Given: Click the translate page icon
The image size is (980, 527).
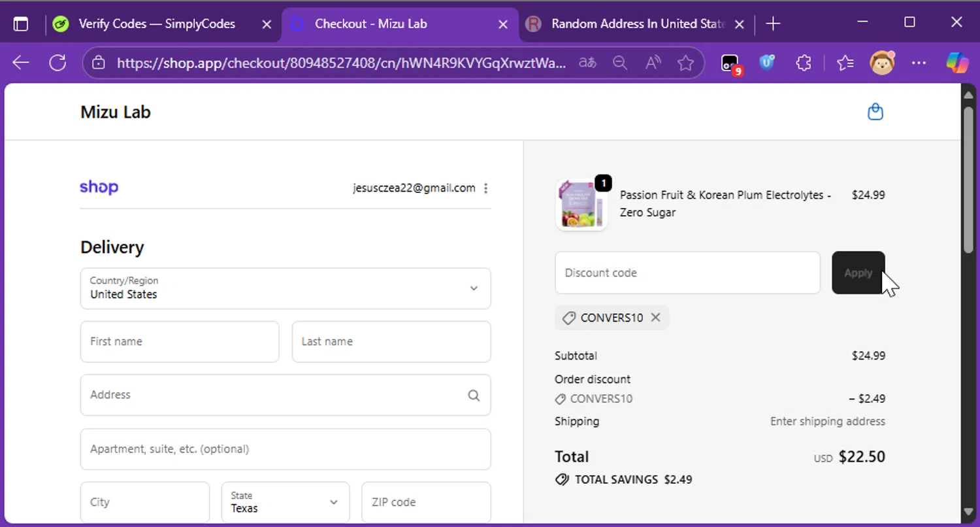Looking at the screenshot, I should (587, 63).
